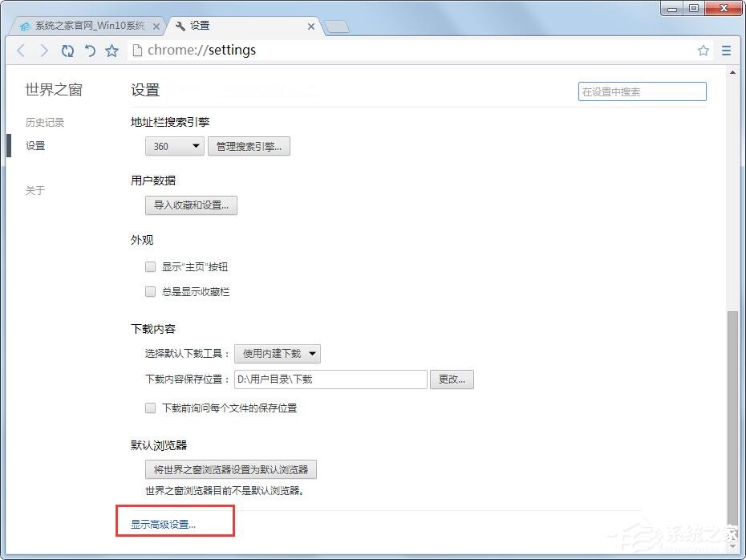
Task: Click the settings search box 在设置中搜索
Action: (641, 91)
